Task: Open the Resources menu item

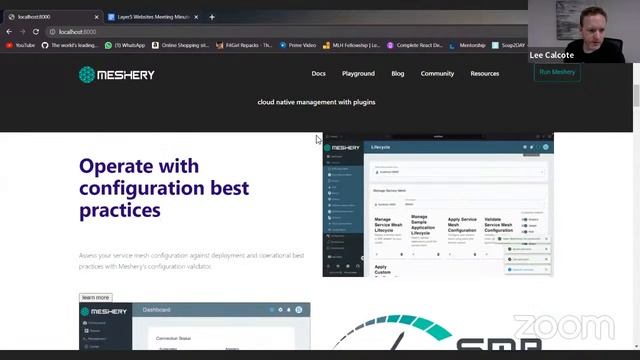Action: click(484, 73)
